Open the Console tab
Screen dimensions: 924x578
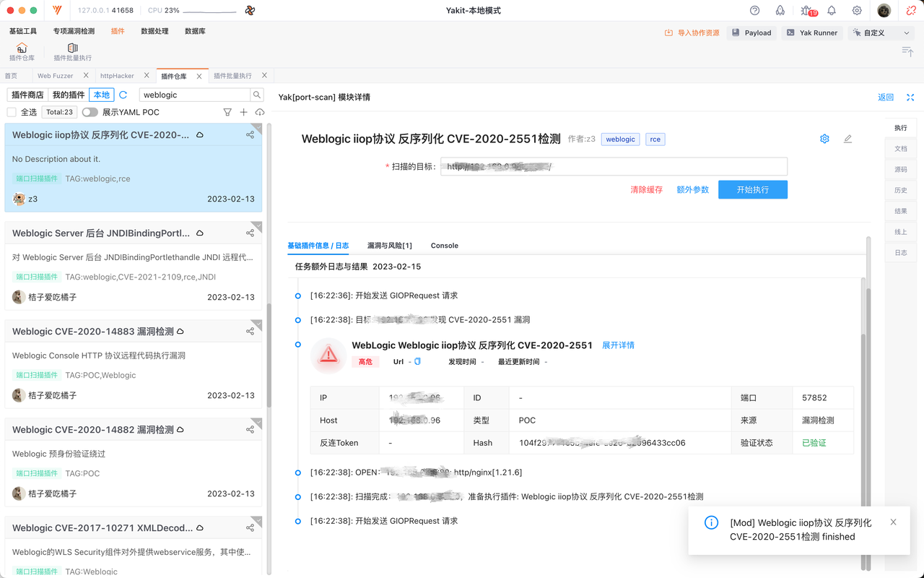(445, 246)
